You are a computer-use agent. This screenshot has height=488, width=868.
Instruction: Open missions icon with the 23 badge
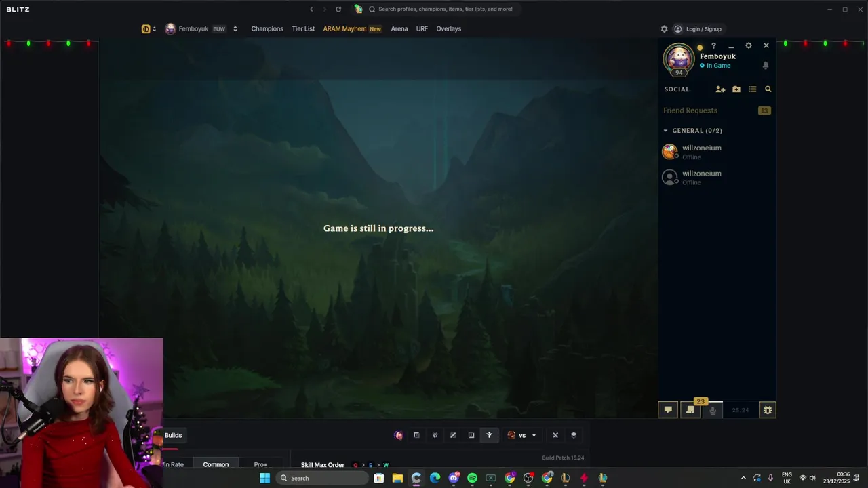(x=690, y=409)
